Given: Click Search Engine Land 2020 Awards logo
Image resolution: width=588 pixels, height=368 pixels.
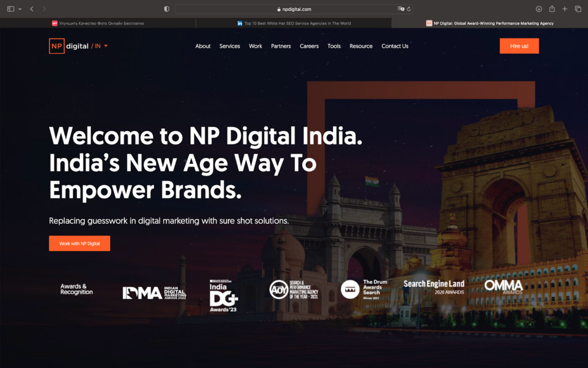Looking at the screenshot, I should [434, 287].
